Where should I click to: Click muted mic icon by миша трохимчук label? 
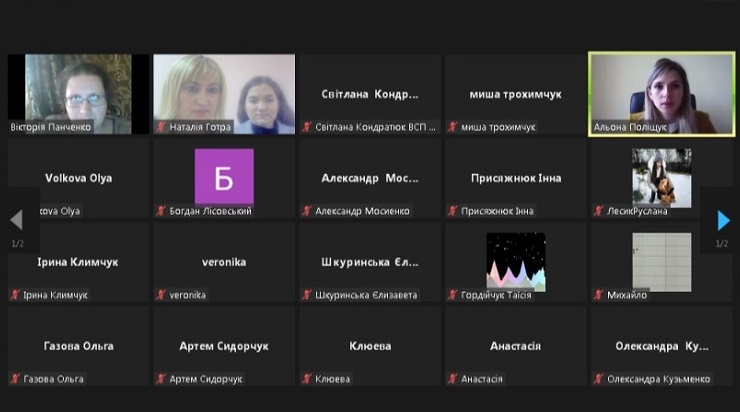[x=453, y=127]
